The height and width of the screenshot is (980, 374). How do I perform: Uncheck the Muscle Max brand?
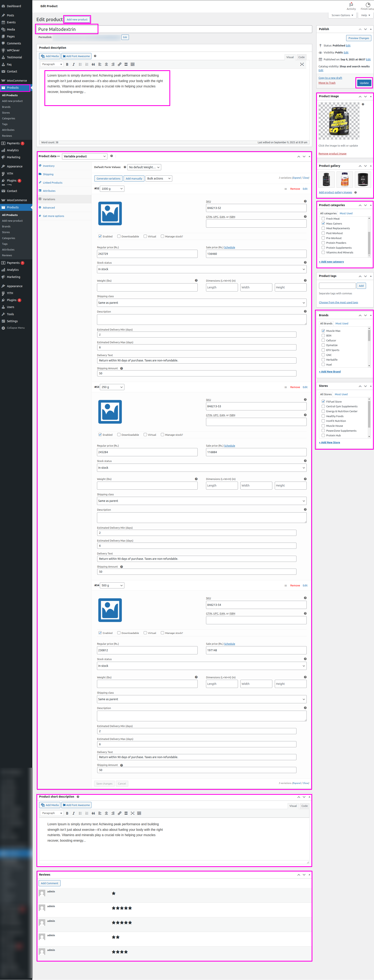(323, 331)
